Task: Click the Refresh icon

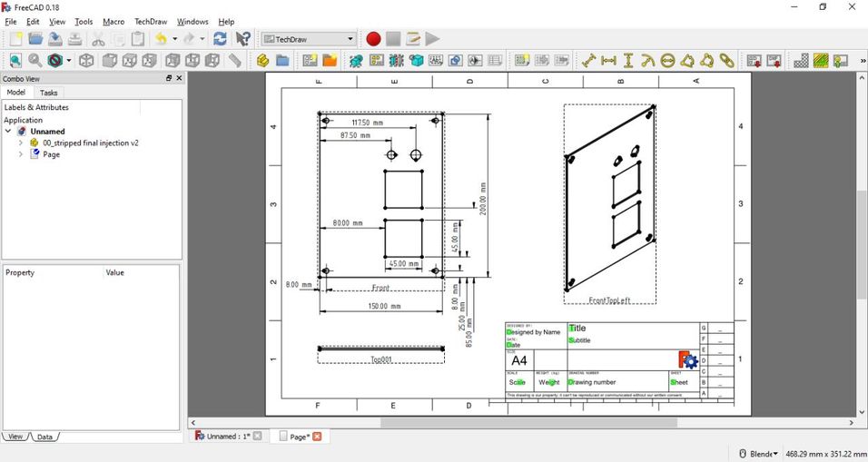Action: tap(220, 39)
